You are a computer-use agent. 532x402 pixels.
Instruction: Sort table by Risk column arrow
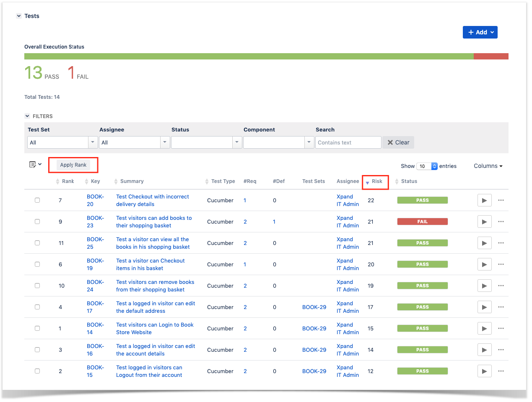[x=367, y=183]
